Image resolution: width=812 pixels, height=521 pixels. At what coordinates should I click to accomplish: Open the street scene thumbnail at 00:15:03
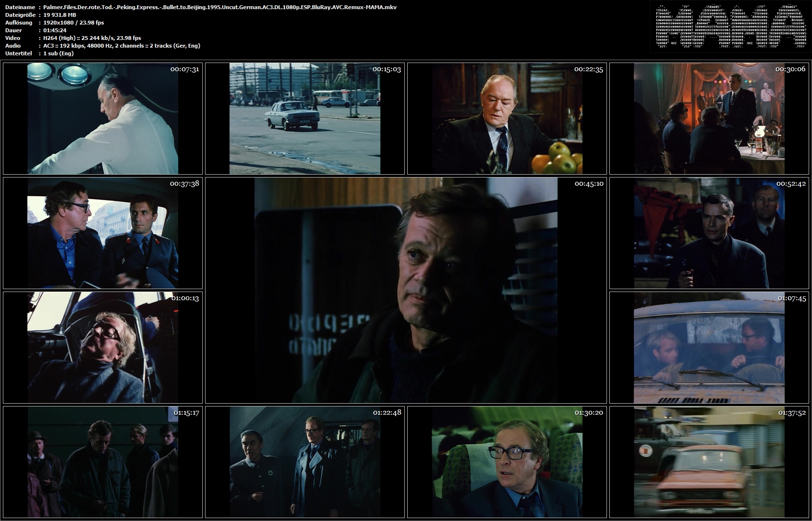pyautogui.click(x=305, y=118)
